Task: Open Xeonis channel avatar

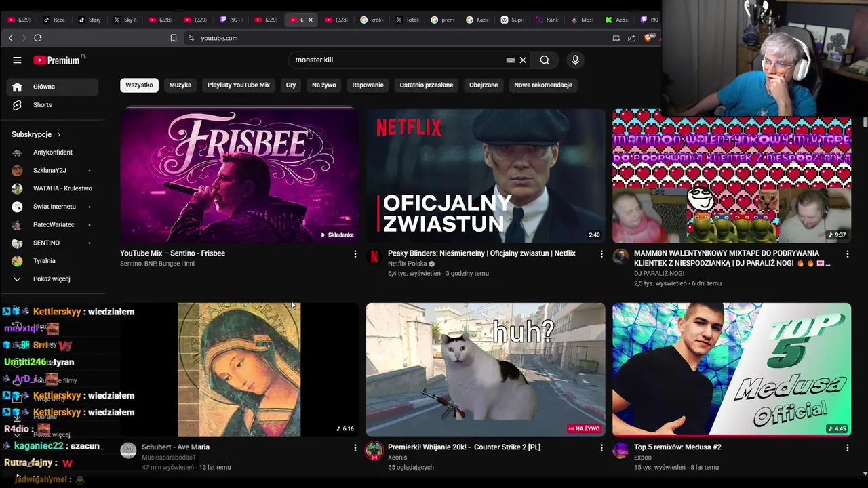Action: click(x=374, y=450)
